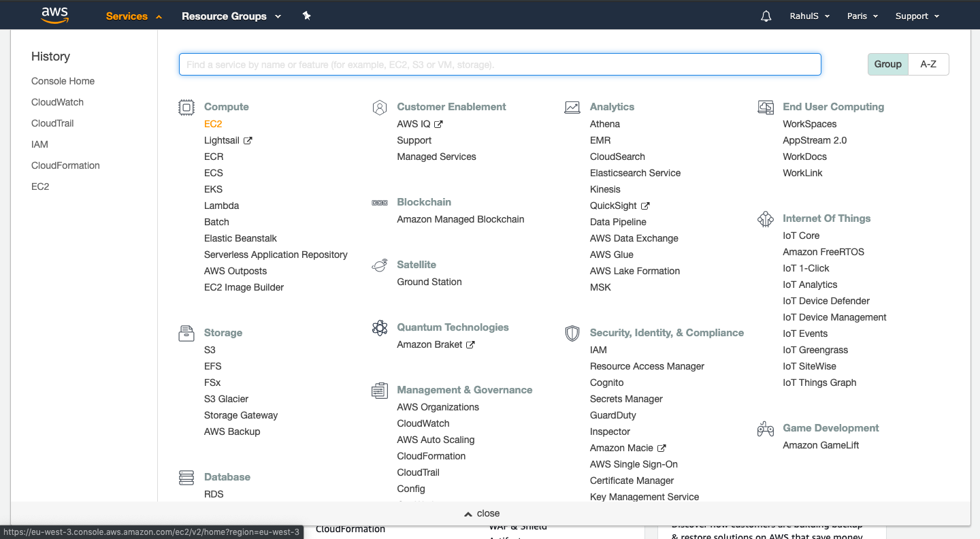Click the Database category icon
980x539 pixels.
click(x=186, y=477)
